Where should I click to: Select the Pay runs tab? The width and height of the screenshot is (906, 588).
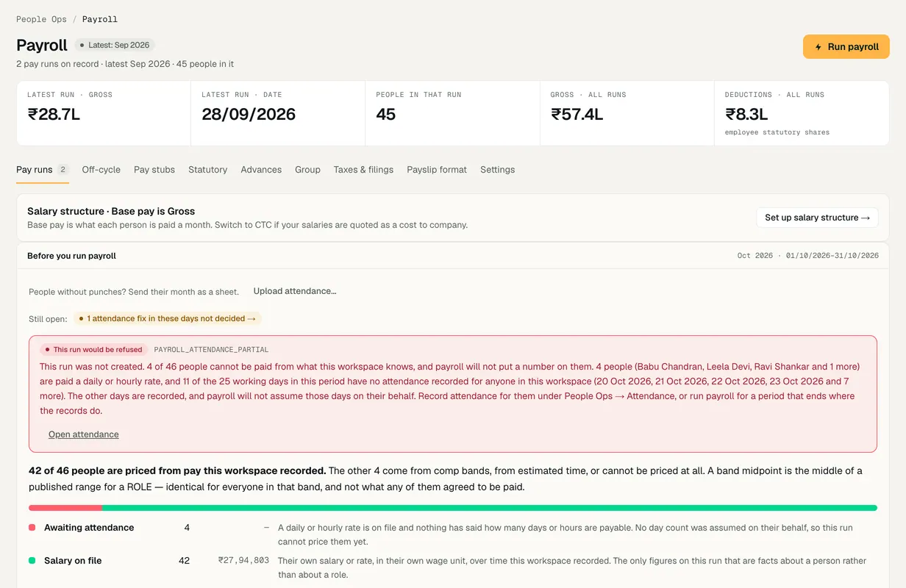point(43,170)
